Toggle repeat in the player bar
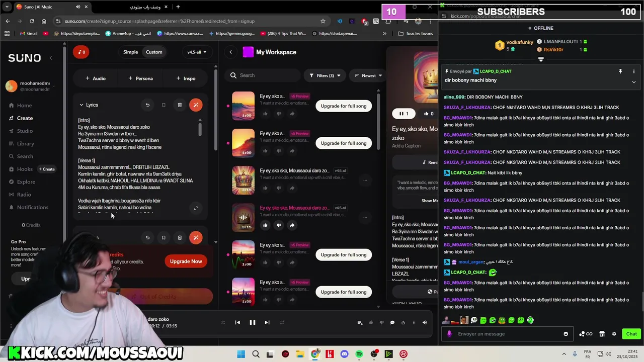Viewport: 644px width, 362px height. pos(282,323)
